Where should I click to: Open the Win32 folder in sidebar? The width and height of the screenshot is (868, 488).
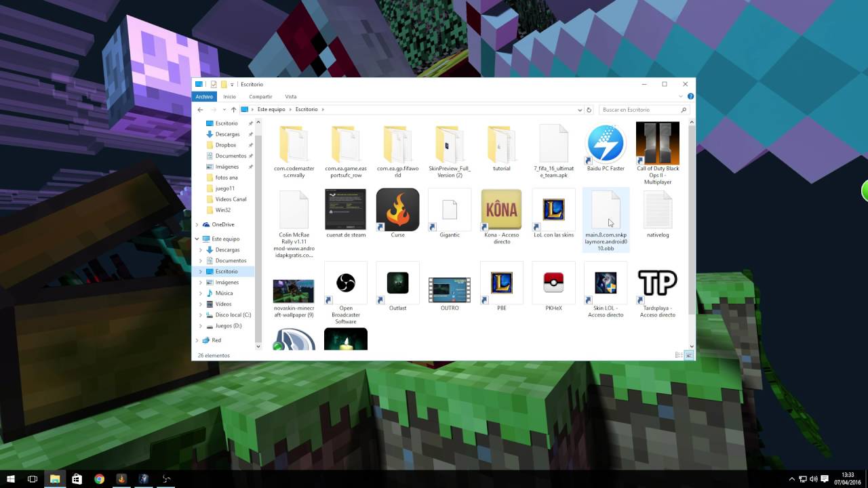coord(223,210)
